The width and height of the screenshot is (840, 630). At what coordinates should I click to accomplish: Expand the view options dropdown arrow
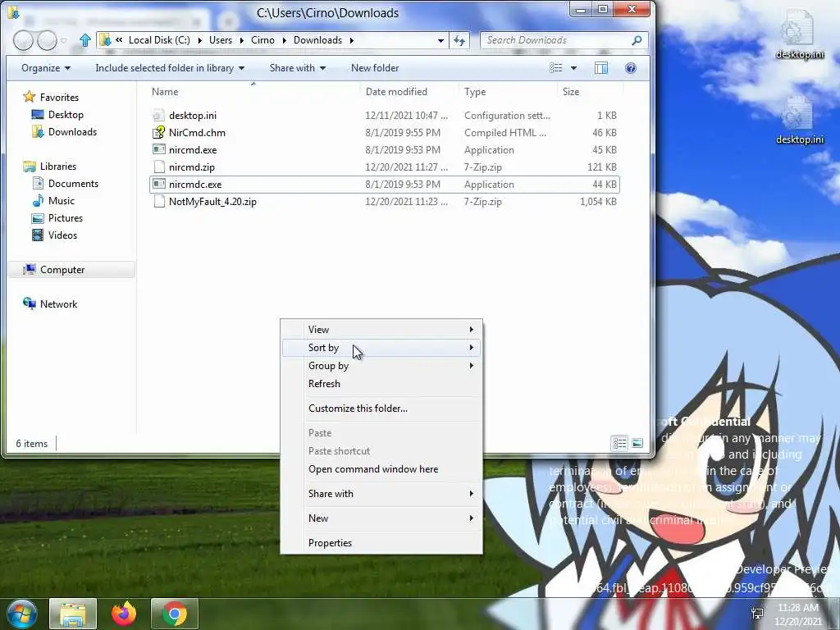[573, 68]
